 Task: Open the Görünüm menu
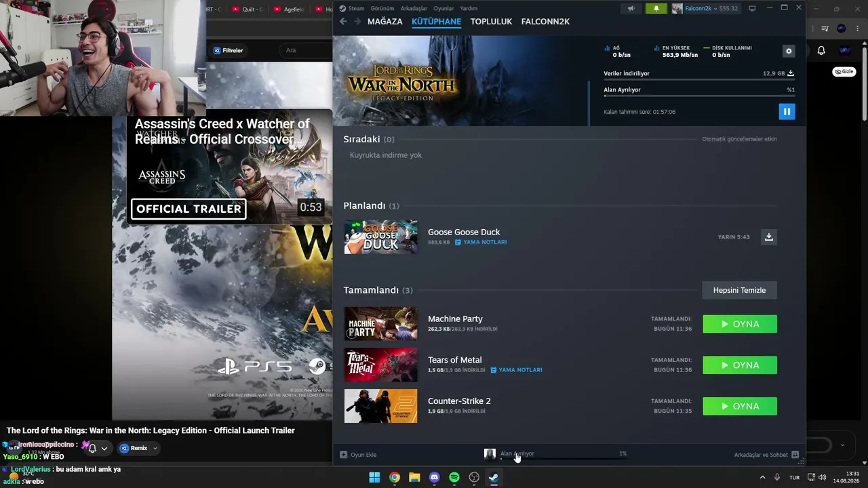[382, 9]
